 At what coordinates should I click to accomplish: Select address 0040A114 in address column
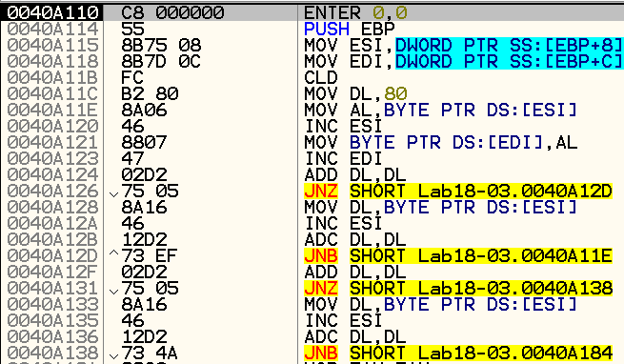point(52,30)
